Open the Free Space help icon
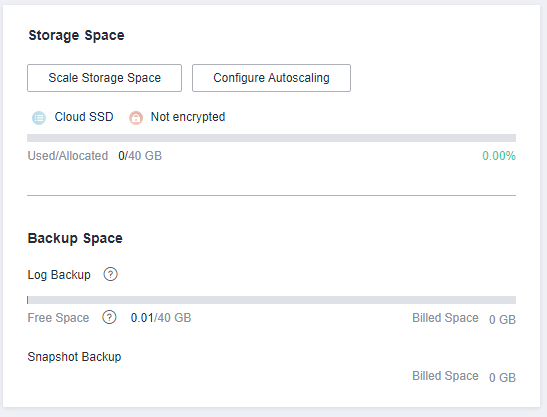This screenshot has width=547, height=417. 109,318
